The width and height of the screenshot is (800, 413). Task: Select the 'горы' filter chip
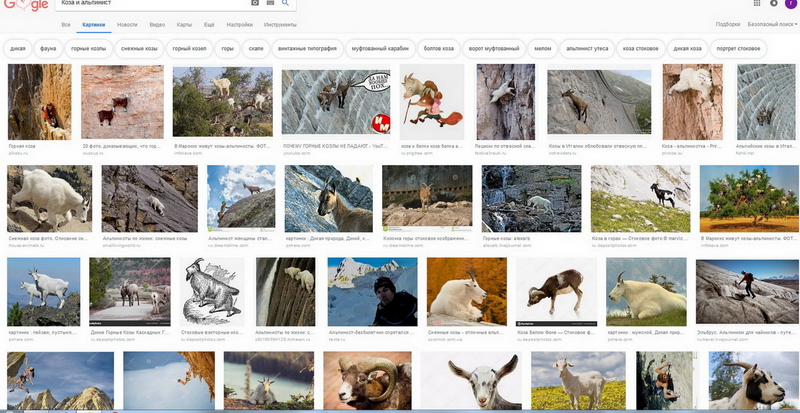227,49
